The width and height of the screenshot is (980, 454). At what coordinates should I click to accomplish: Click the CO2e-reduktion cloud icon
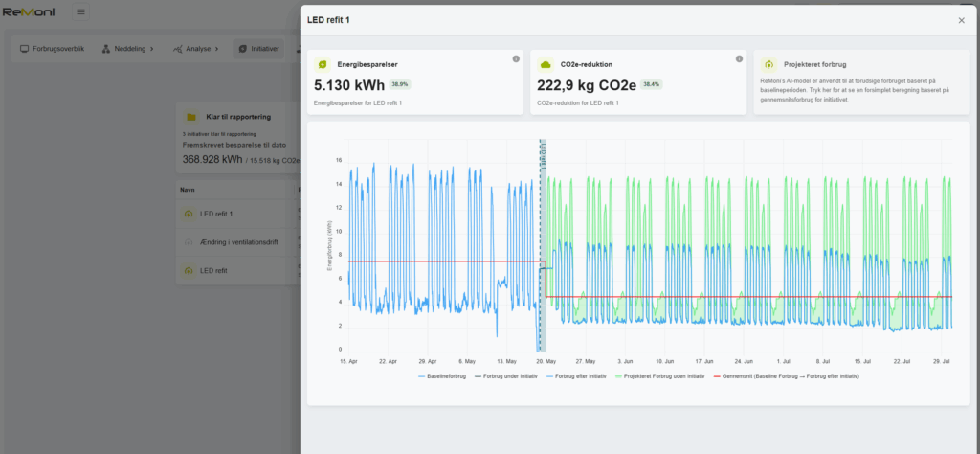[x=546, y=64]
